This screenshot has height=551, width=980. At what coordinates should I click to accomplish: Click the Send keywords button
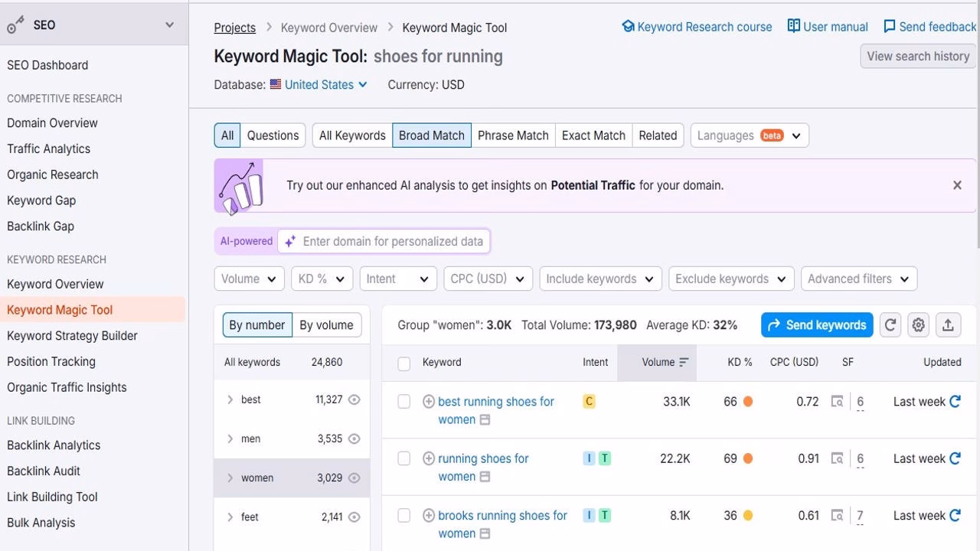tap(816, 324)
